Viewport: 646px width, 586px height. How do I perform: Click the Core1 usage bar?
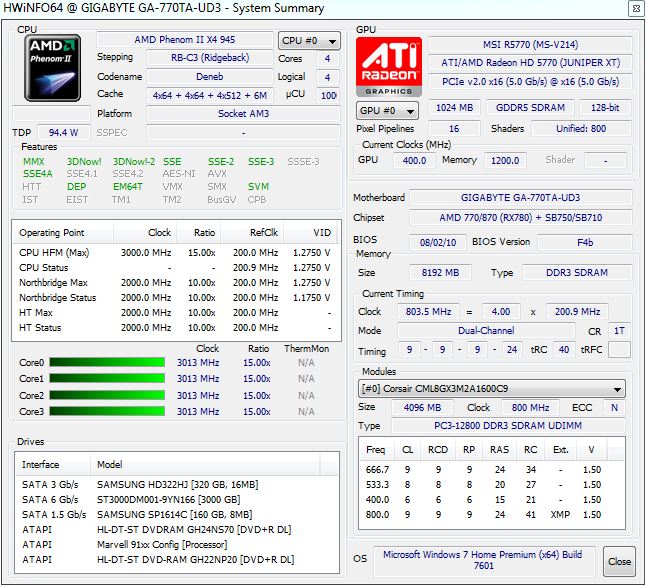(107, 378)
